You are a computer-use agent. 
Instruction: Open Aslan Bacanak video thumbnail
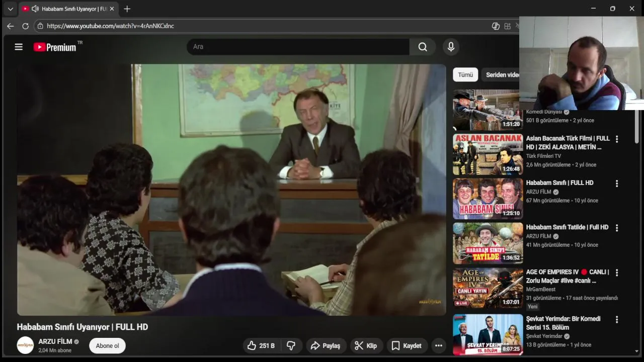[x=488, y=154]
